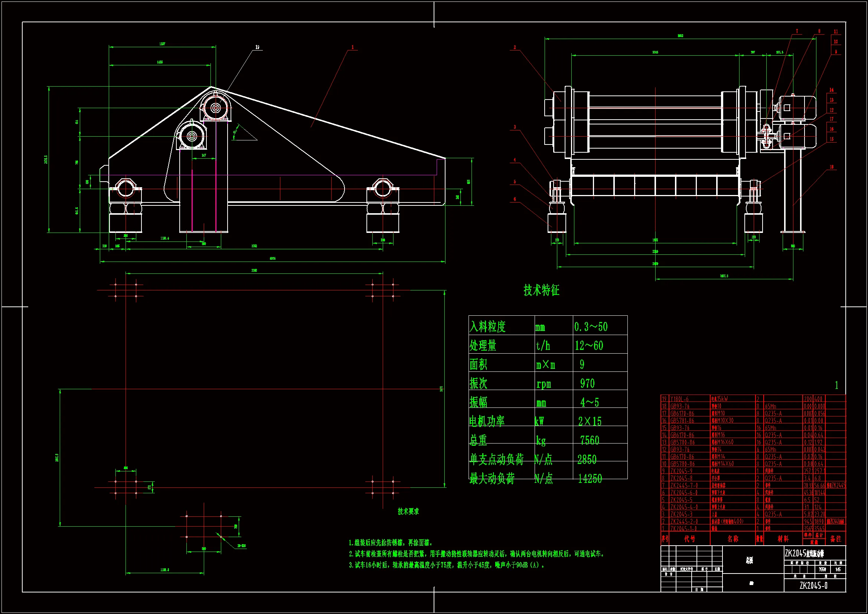Click the 总重 value 7560
The width and height of the screenshot is (868, 614).
tap(590, 441)
